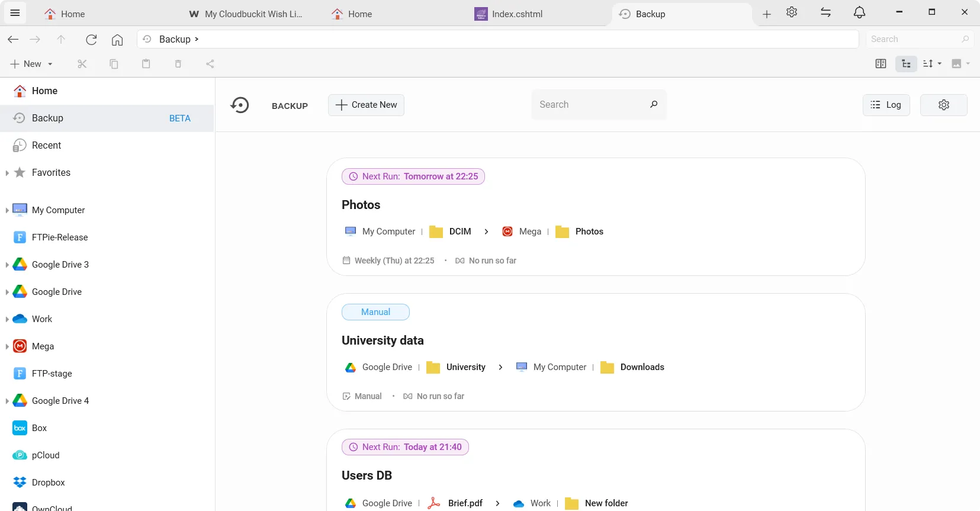Go forward with the right arrow

tap(35, 39)
